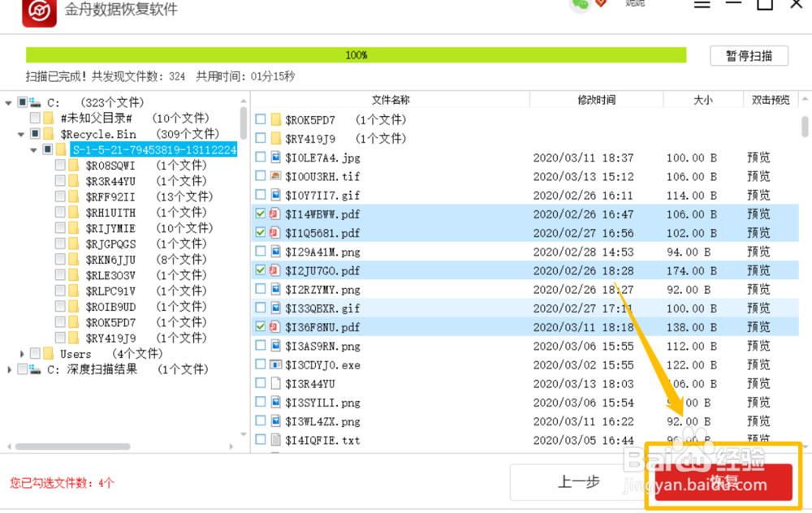This screenshot has height=513, width=812.
Task: Click the tree panel vertical scrollbar thumb
Action: (x=243, y=123)
